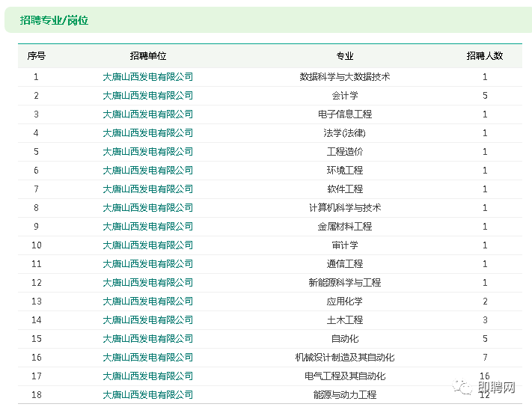Select the 新能源科学与工程 major cell
Viewport: 532px width, 410px height.
[x=345, y=283]
